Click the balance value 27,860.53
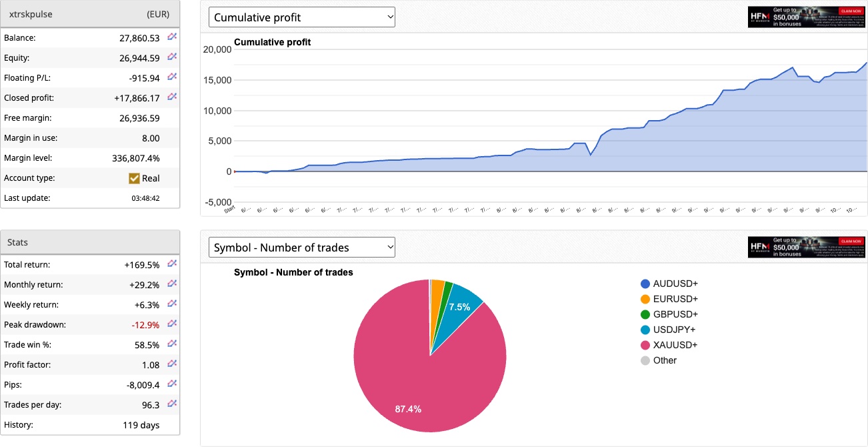The width and height of the screenshot is (868, 447). point(139,38)
